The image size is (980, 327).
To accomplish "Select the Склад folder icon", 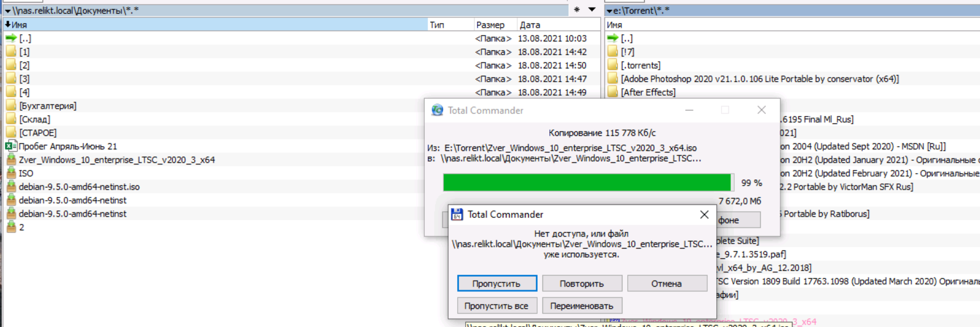I will 11,119.
